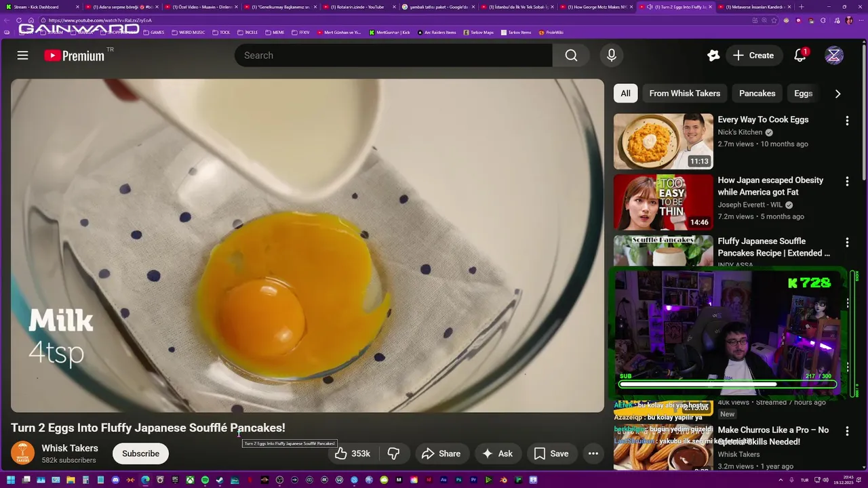Subscribe to Whisk Takers
The height and width of the screenshot is (488, 868).
[x=140, y=453]
